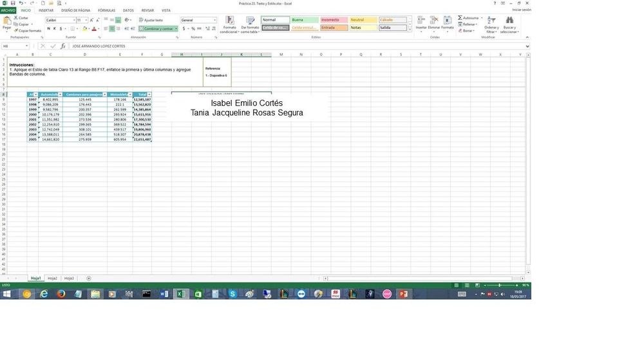Image resolution: width=644 pixels, height=363 pixels.
Task: Click the Iniciar sesión link
Action: click(x=522, y=10)
